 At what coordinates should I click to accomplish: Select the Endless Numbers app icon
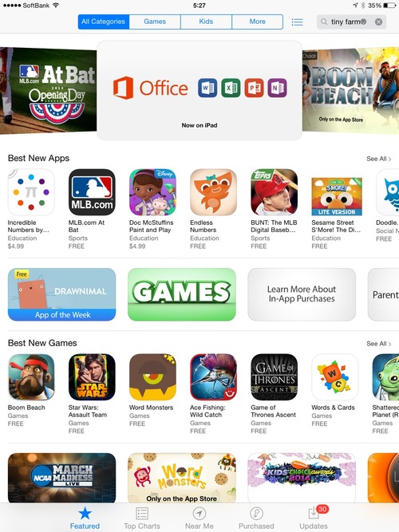point(213,192)
